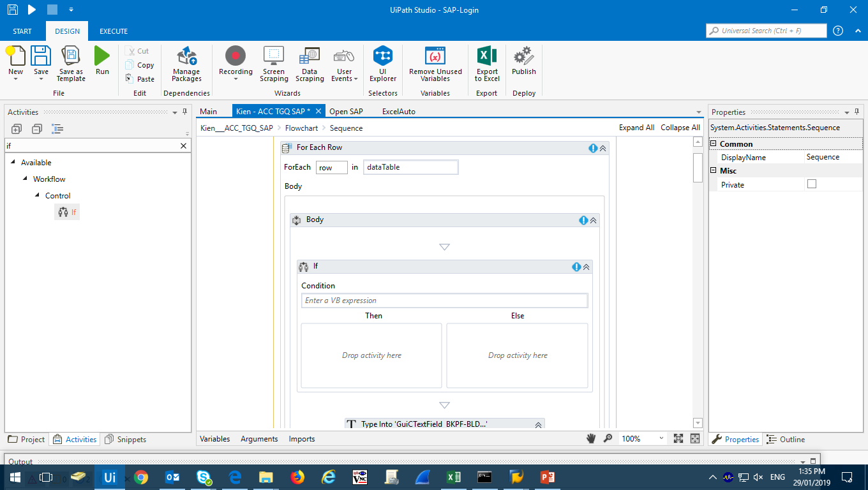
Task: Launch the Data Scraping tool
Action: (x=310, y=56)
